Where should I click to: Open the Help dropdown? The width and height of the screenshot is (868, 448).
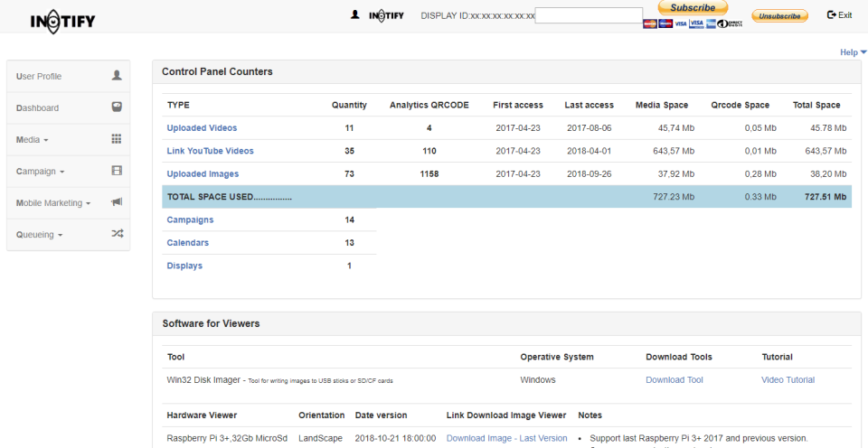[853, 52]
